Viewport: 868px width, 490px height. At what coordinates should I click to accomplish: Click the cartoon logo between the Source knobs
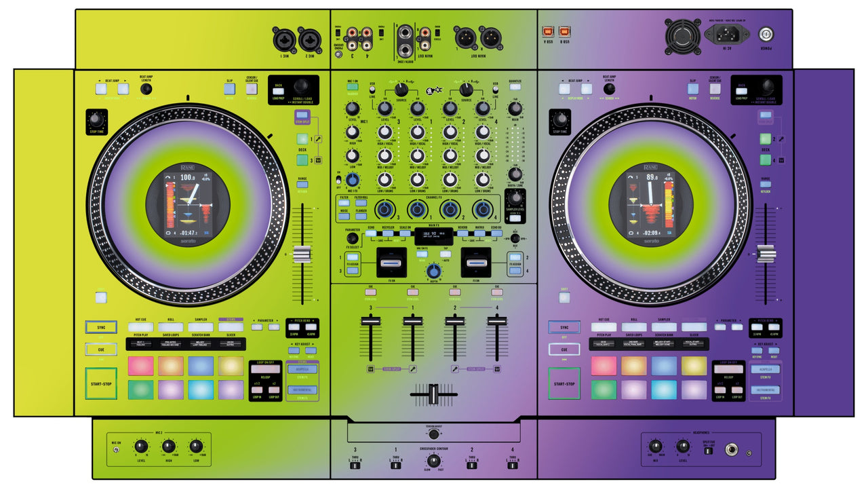tap(433, 91)
